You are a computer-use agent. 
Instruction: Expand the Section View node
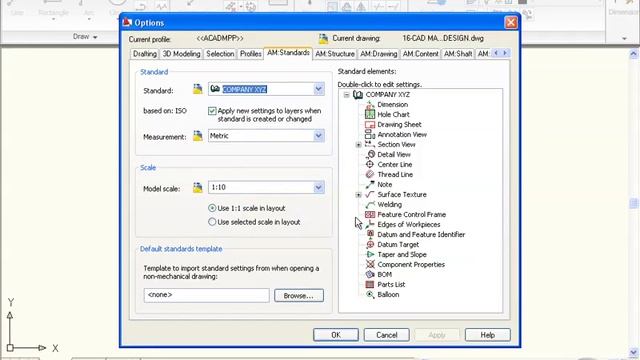point(358,144)
